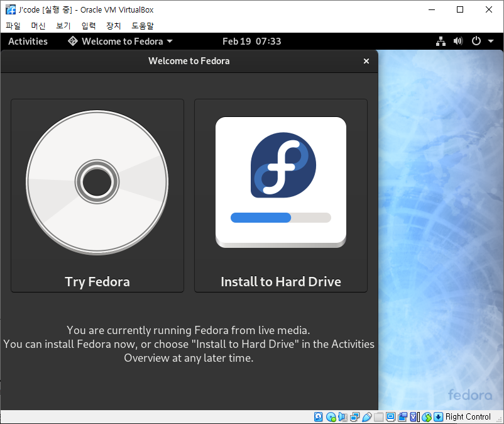The width and height of the screenshot is (504, 424).
Task: Click the Fedora network icon in top bar
Action: click(441, 41)
